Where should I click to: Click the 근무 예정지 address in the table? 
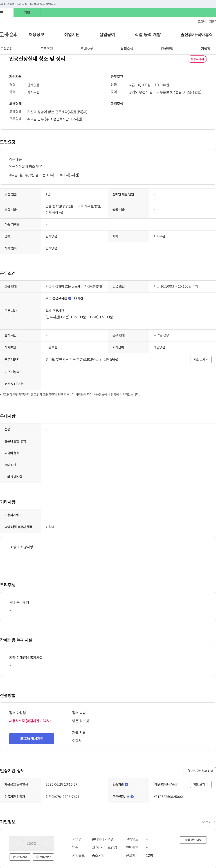coord(82,359)
